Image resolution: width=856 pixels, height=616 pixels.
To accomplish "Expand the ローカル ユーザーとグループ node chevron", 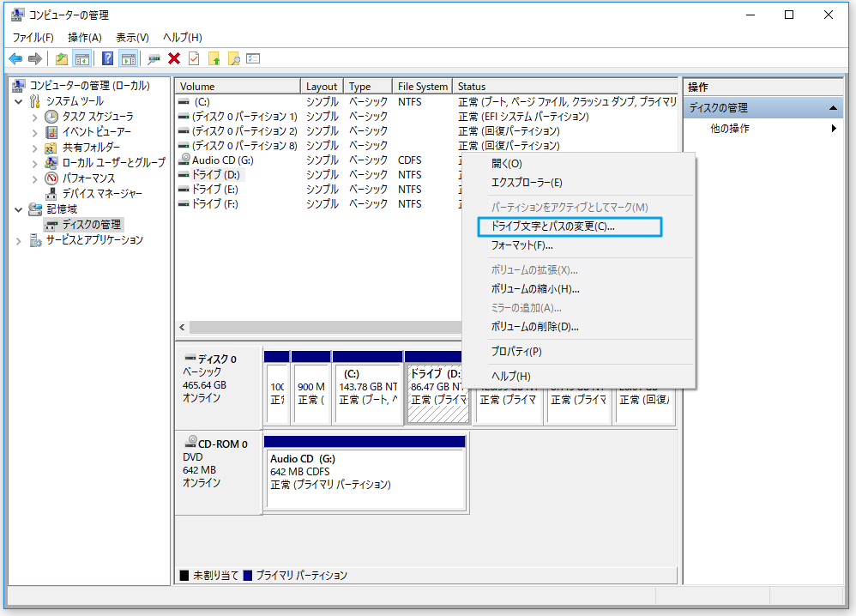I will point(35,163).
